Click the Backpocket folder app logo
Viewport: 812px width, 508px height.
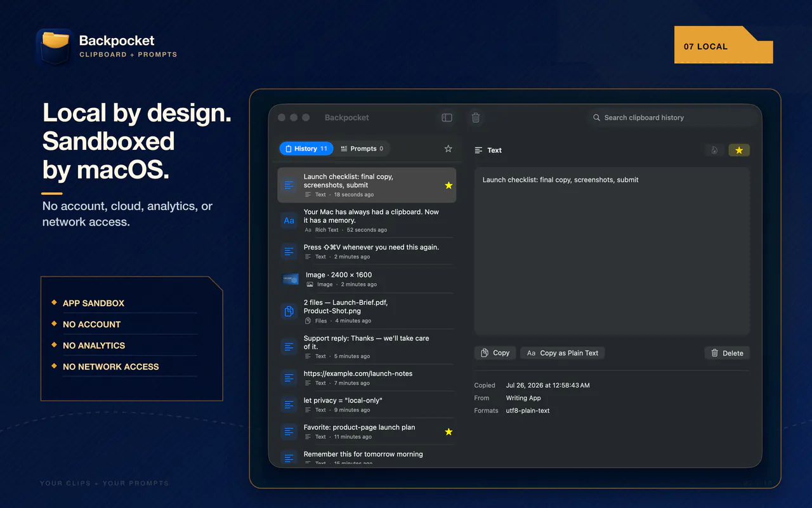54,46
